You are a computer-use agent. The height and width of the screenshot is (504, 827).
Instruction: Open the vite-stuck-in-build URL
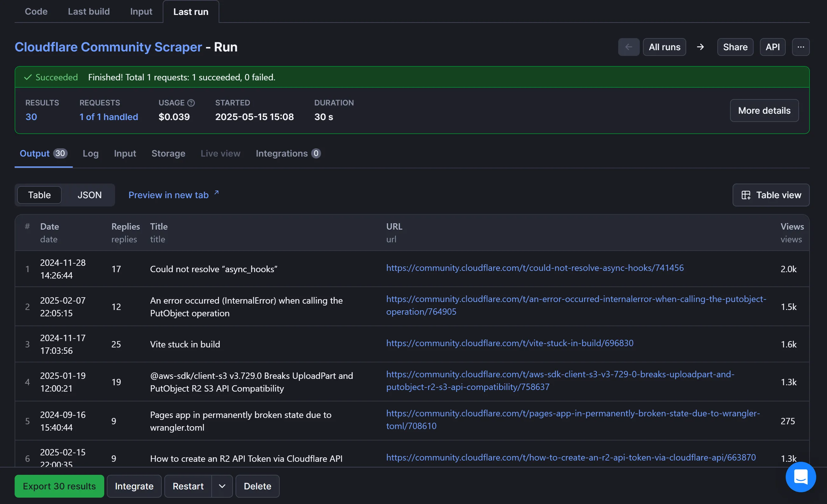pyautogui.click(x=509, y=343)
